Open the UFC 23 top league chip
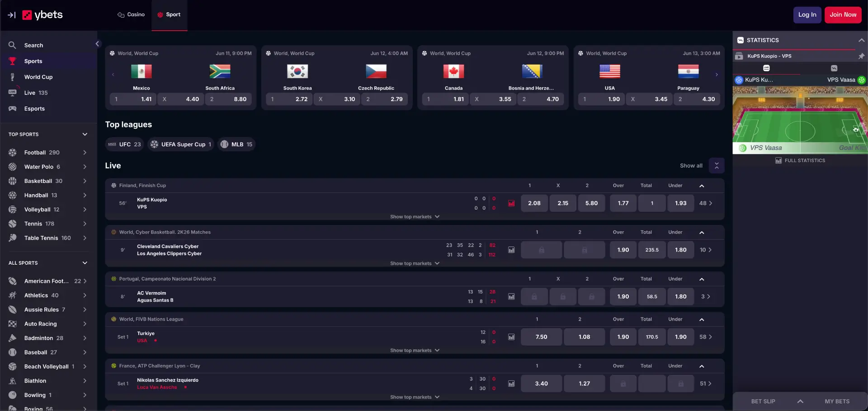Screen dimensions: 868x411 tap(124, 145)
